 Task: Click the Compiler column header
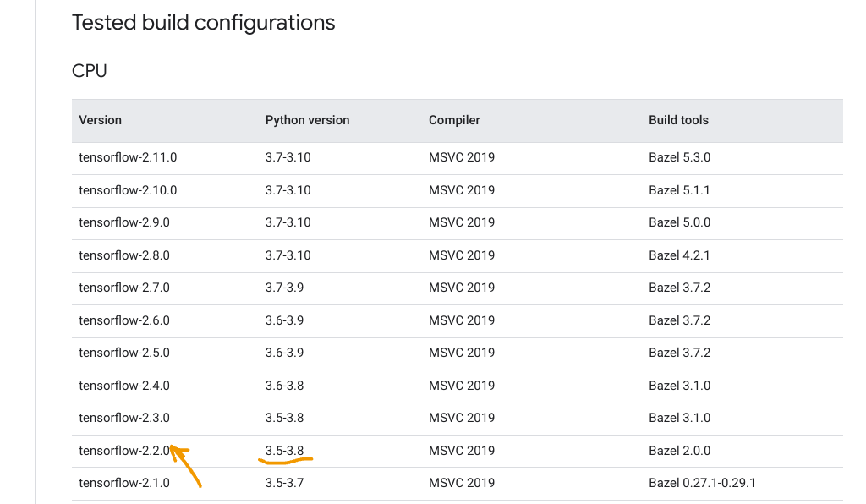(454, 120)
